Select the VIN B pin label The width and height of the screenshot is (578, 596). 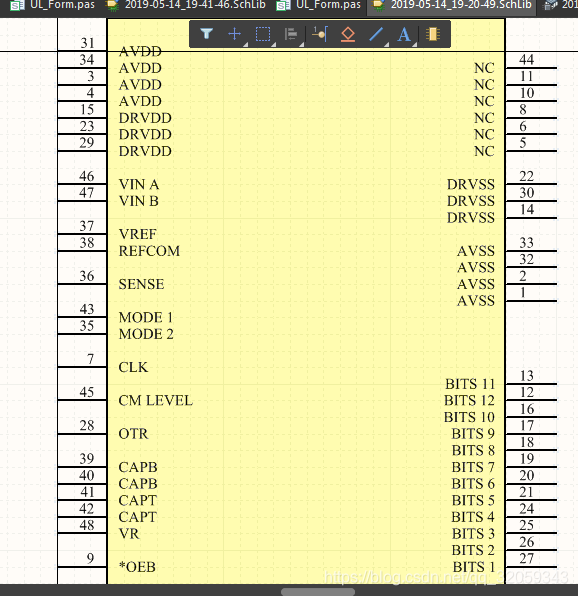[139, 201]
